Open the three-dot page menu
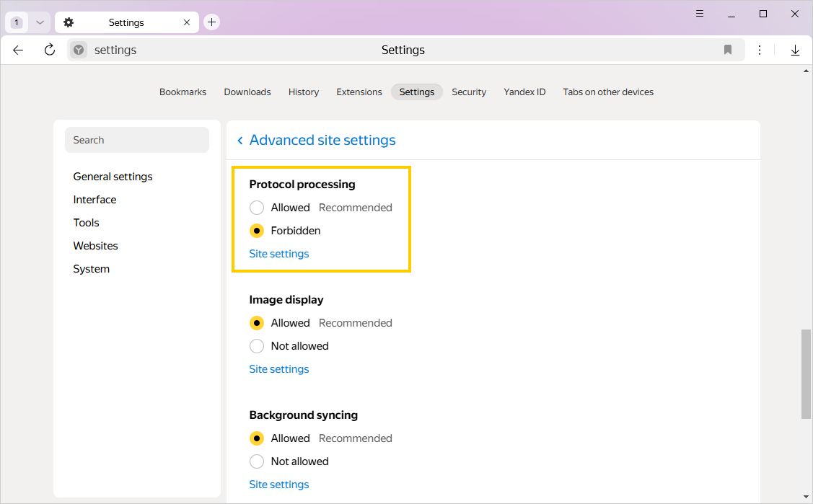Viewport: 813px width, 504px height. pos(760,50)
